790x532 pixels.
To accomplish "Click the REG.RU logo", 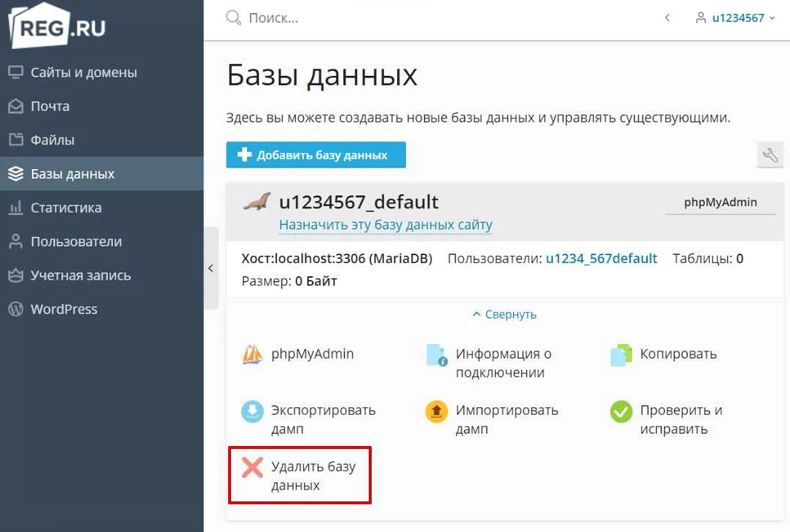I will point(58,27).
